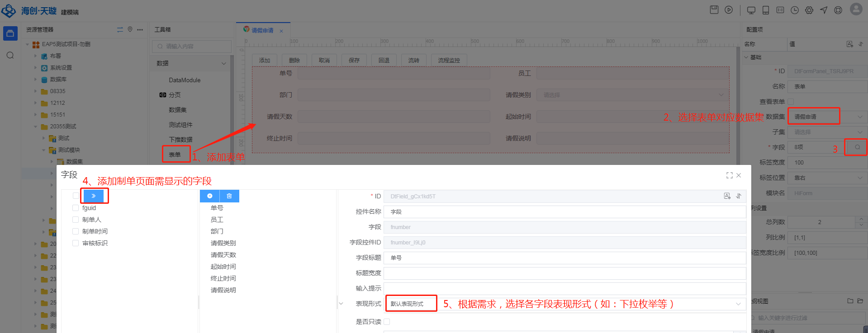Switch to mobile device preview icon
This screenshot has height=333, width=868.
(x=766, y=10)
